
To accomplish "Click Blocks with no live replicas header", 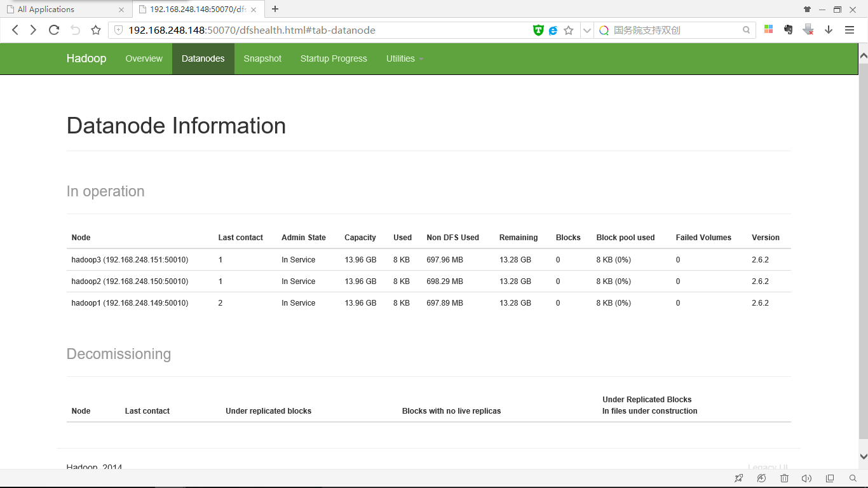I will pyautogui.click(x=452, y=411).
